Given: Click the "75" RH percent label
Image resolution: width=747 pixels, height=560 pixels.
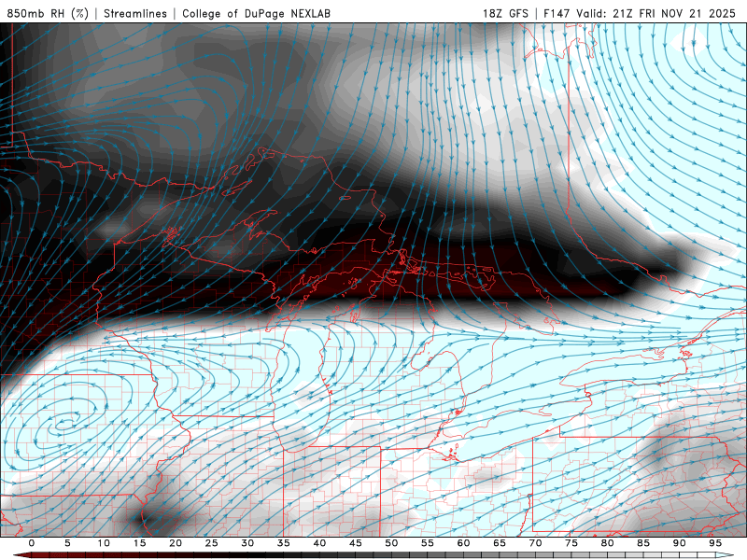Looking at the screenshot, I should (x=571, y=543).
